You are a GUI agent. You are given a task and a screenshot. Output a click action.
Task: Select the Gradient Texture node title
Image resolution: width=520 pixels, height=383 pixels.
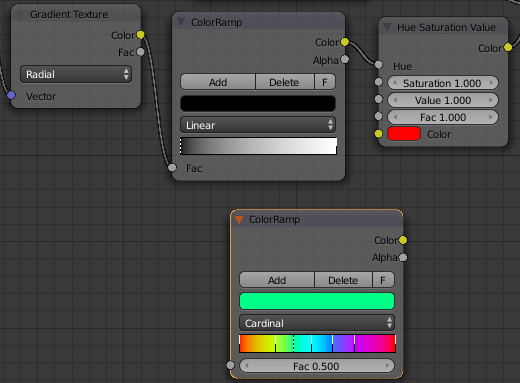tap(69, 14)
